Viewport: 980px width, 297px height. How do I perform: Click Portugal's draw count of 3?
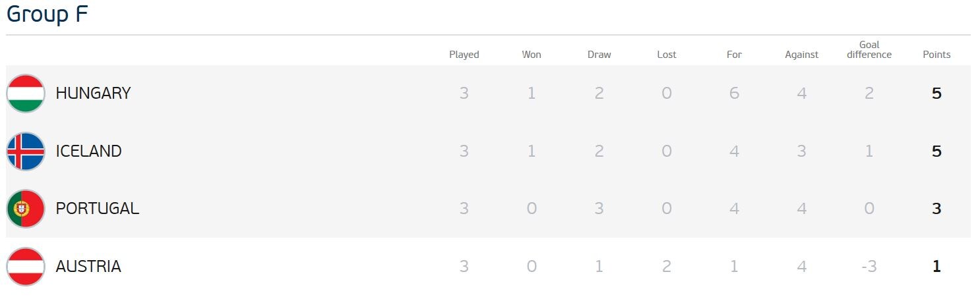coord(599,209)
